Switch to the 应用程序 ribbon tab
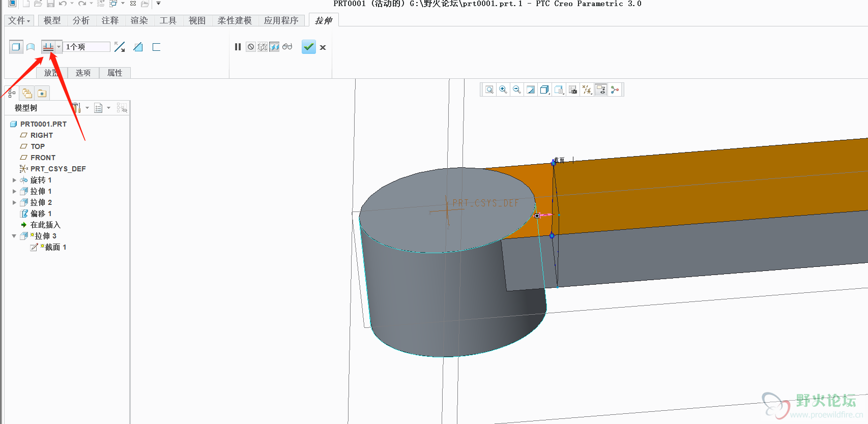Image resolution: width=868 pixels, height=424 pixels. click(x=281, y=20)
